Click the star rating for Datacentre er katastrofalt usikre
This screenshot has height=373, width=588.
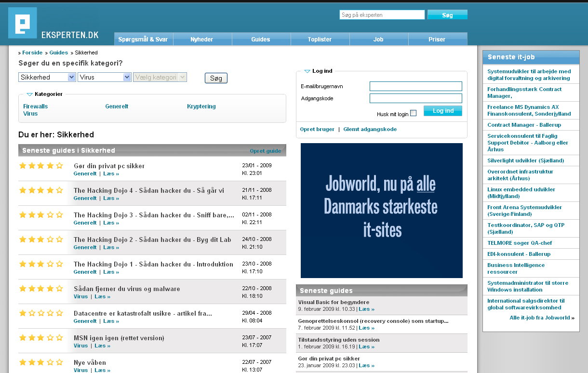point(41,313)
